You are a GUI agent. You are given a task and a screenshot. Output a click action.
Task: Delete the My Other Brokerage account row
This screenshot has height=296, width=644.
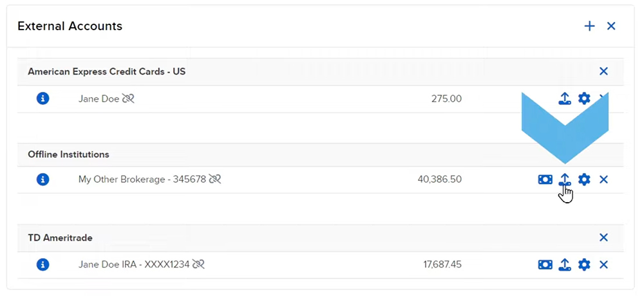point(603,180)
